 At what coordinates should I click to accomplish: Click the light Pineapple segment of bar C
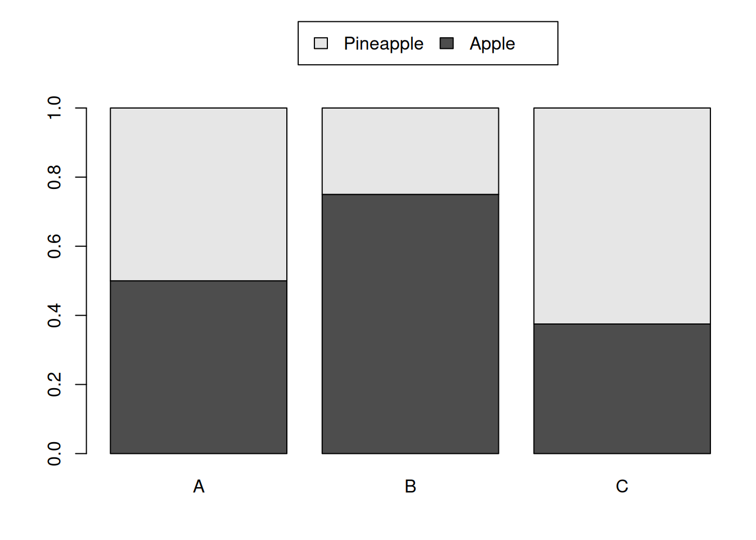(622, 216)
